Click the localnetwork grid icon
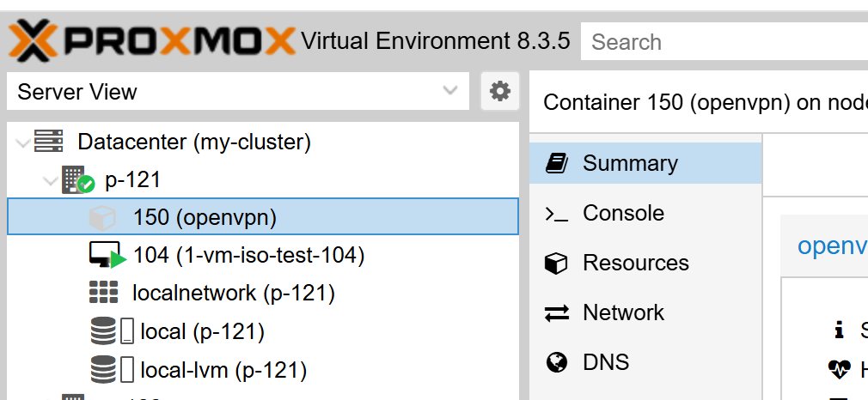Viewport: 868px width, 400px height. 103,292
